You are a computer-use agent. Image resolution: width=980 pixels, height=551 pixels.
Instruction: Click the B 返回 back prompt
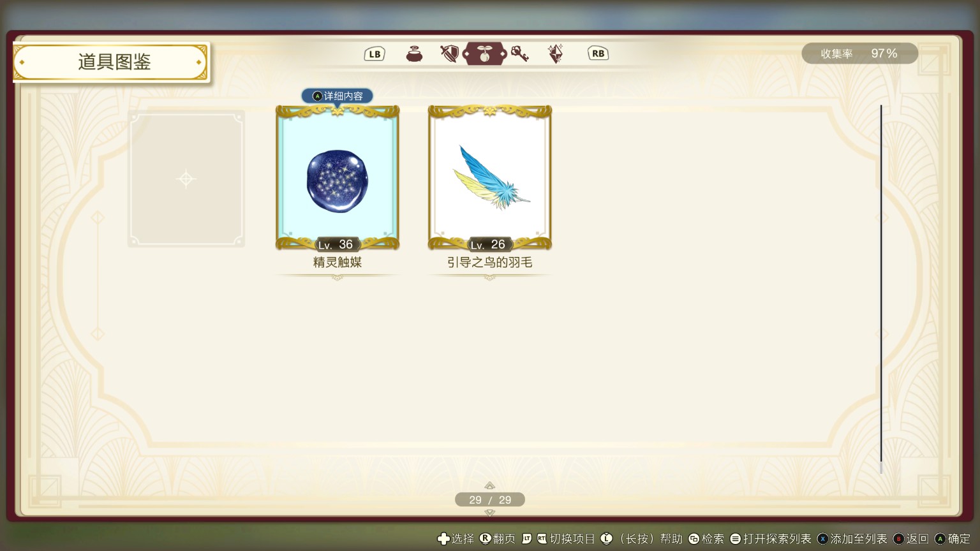(x=910, y=539)
